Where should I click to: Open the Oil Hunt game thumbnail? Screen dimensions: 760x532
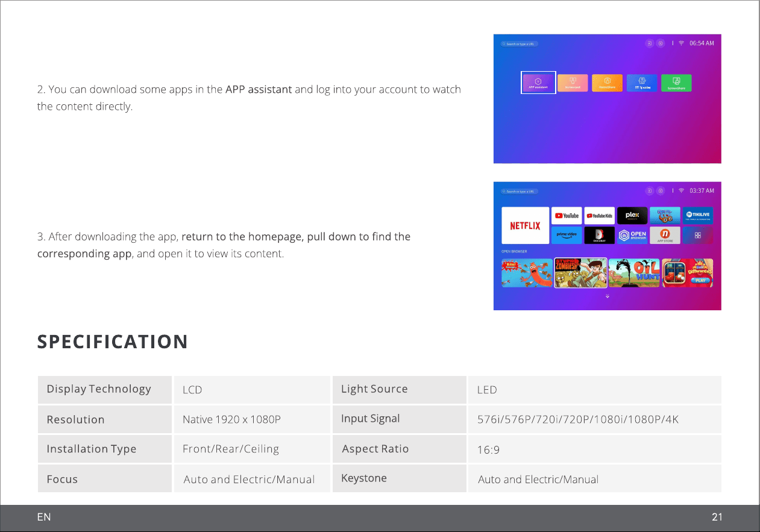point(634,273)
